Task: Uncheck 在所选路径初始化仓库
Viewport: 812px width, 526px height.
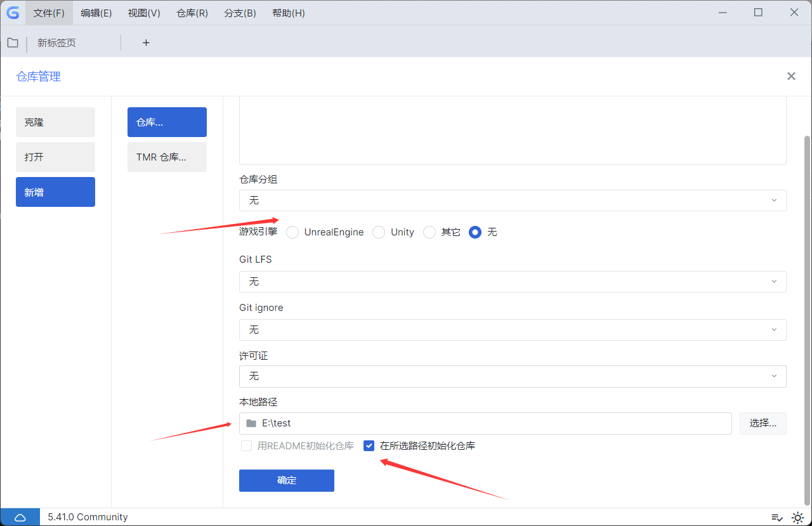Action: (x=369, y=445)
